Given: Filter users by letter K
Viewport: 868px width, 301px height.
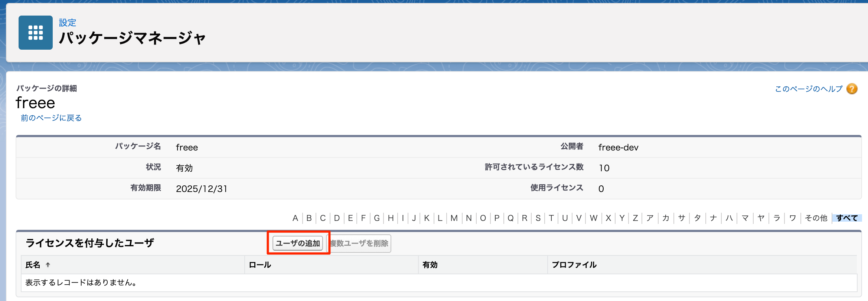Looking at the screenshot, I should coord(427,218).
